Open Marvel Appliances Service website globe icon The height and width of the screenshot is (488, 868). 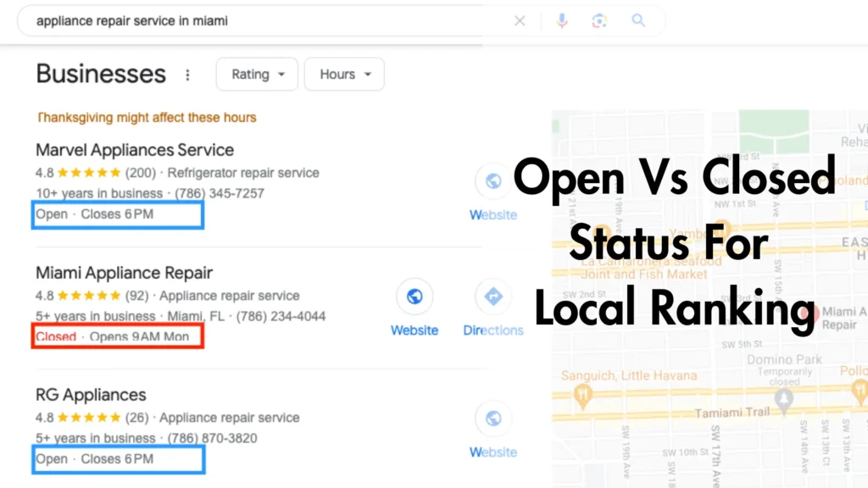coord(493,181)
